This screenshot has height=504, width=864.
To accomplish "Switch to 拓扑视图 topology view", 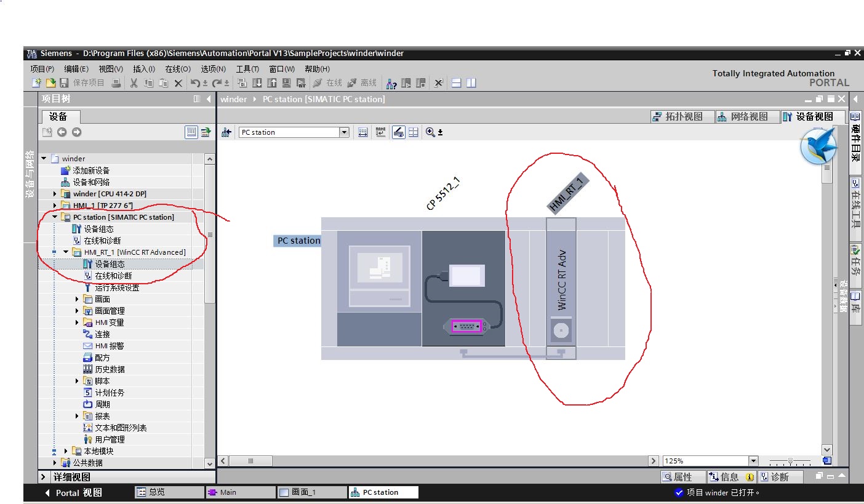I will [682, 116].
